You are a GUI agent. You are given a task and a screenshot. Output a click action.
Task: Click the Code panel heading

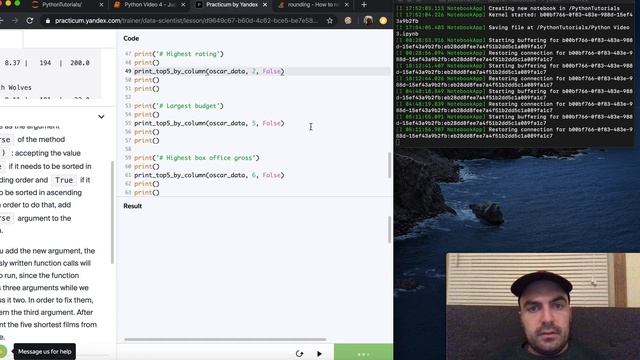[x=131, y=38]
